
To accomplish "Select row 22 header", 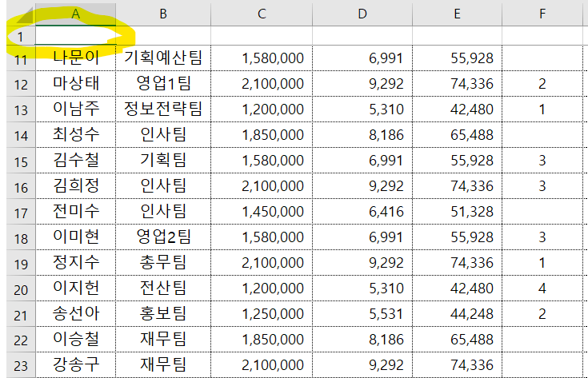I will 21,340.
